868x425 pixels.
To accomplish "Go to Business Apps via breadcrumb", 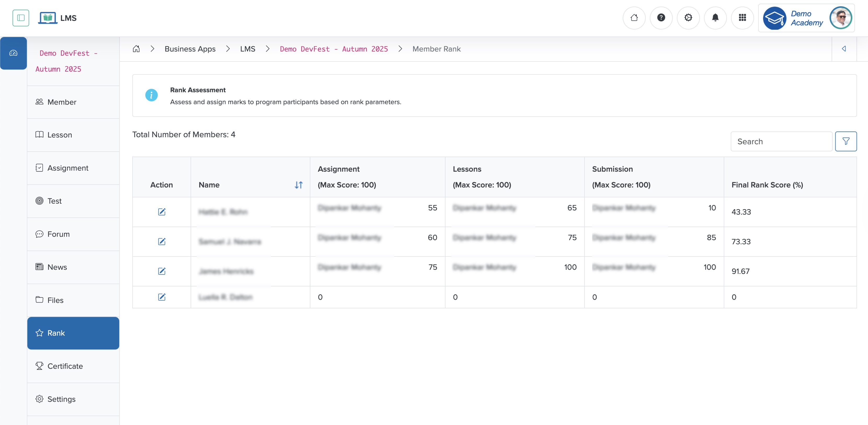I will tap(190, 49).
